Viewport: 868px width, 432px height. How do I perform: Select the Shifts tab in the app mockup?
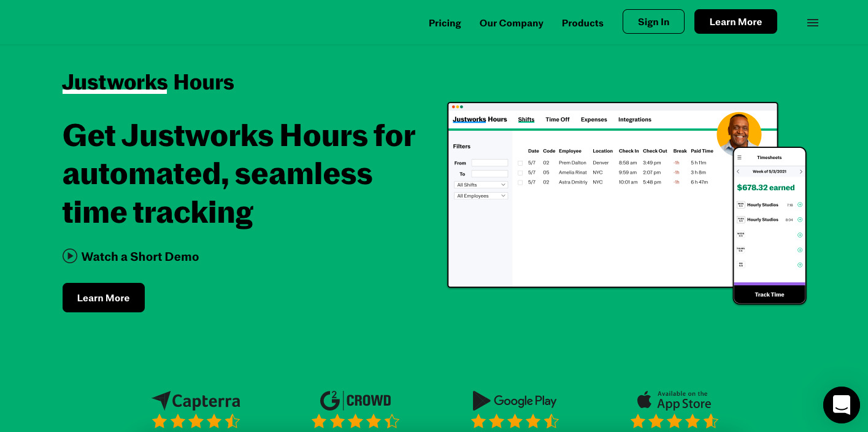tap(526, 120)
